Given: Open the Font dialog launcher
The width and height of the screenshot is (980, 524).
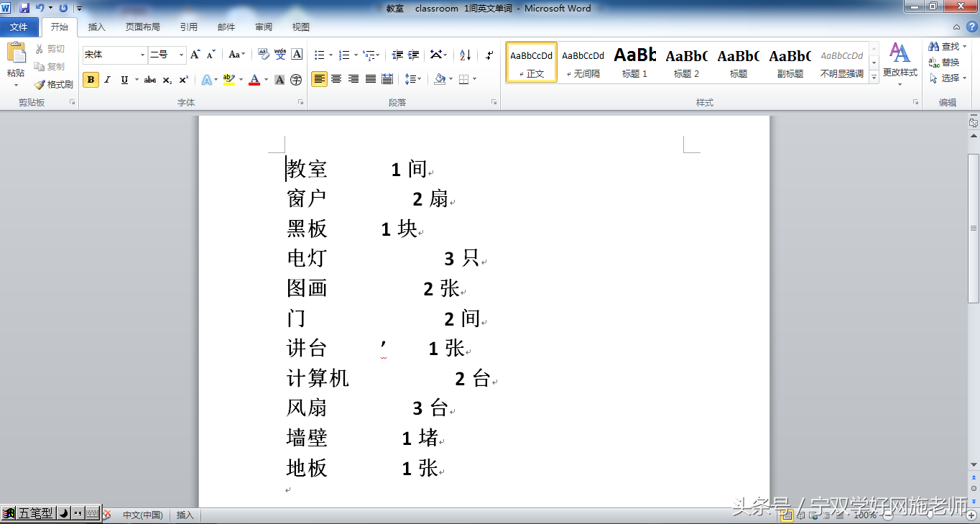Looking at the screenshot, I should (x=300, y=103).
